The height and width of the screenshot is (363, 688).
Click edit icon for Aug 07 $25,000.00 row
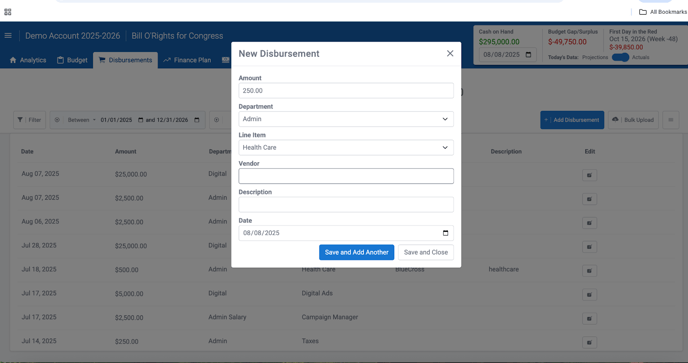(589, 175)
